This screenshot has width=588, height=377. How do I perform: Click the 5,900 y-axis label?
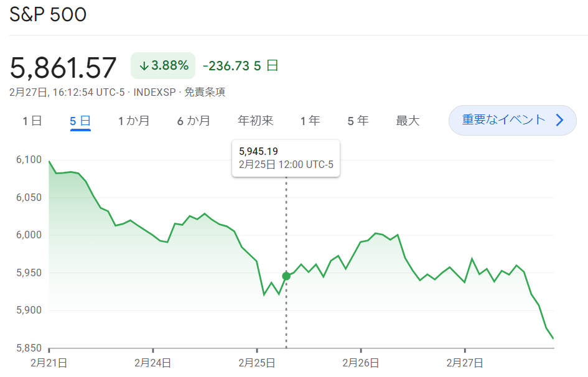coord(29,310)
